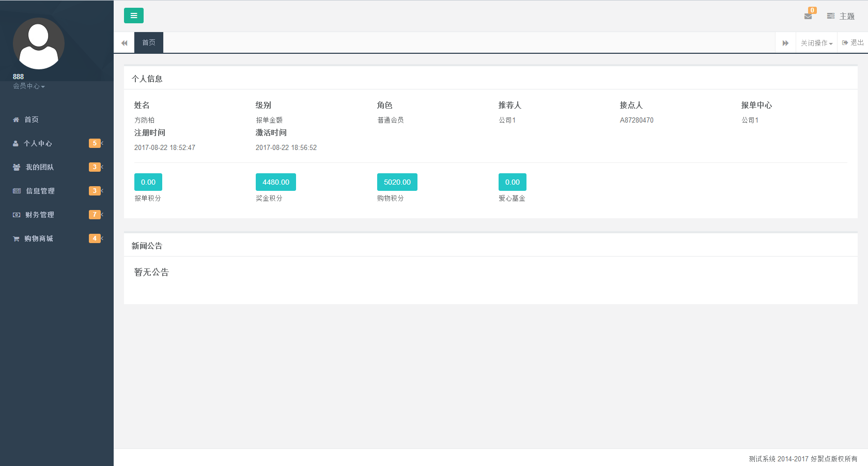Expand the 会员中心 user dropdown
The image size is (868, 466).
(x=29, y=86)
